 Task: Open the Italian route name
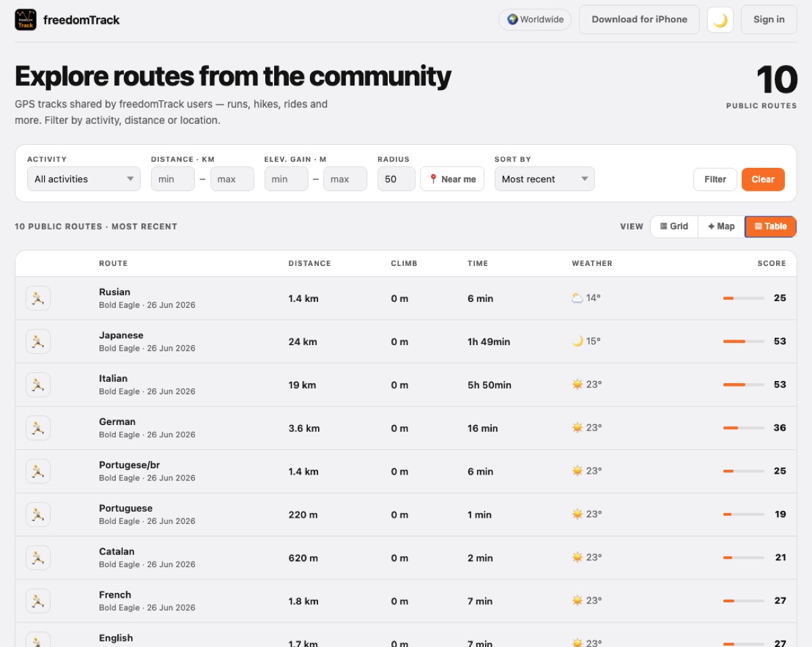coord(113,379)
